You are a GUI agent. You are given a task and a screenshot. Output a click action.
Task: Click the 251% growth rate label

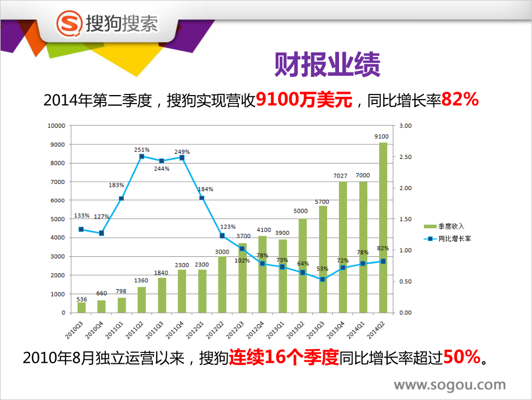point(142,149)
